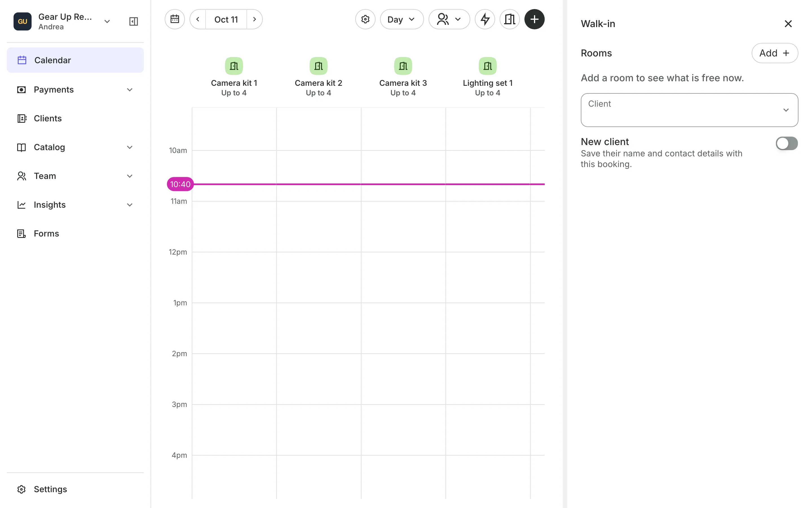
Task: Expand the Insights chevron
Action: click(130, 205)
